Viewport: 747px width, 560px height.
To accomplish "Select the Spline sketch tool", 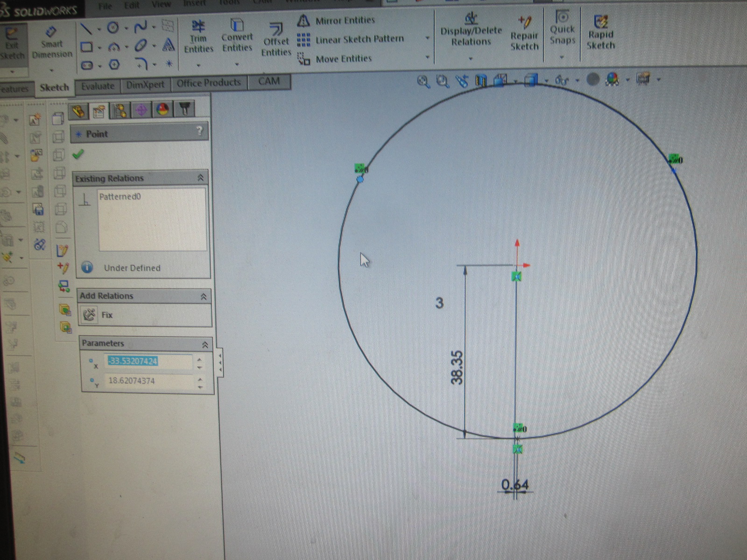I will (141, 28).
